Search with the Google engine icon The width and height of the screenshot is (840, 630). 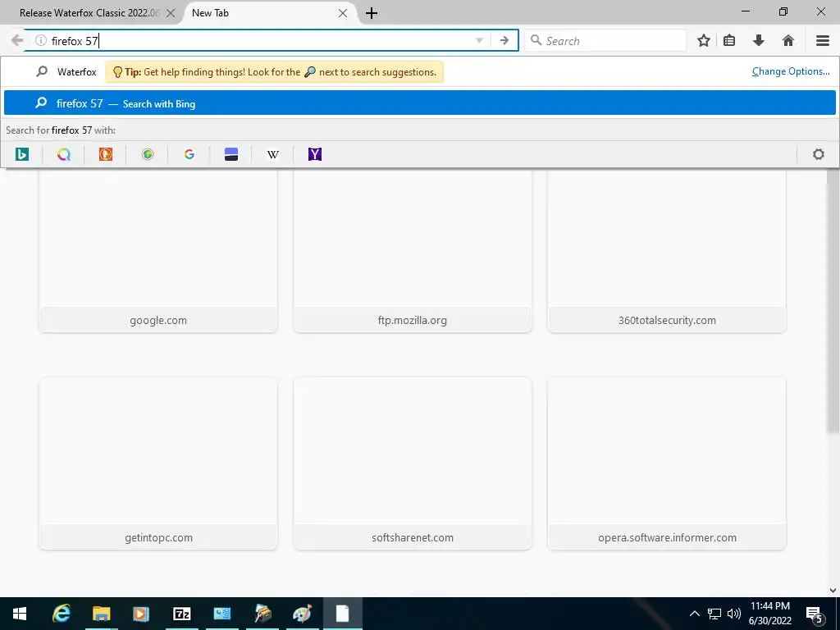click(x=189, y=154)
